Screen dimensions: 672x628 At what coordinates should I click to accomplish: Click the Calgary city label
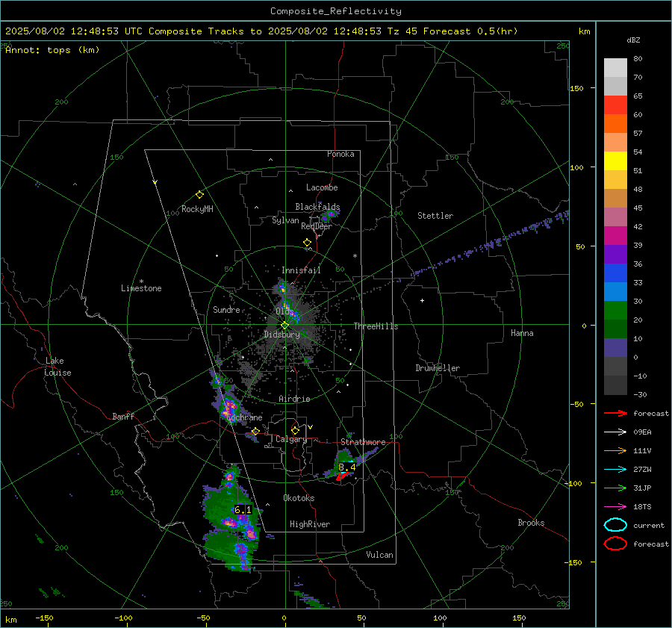pyautogui.click(x=291, y=439)
